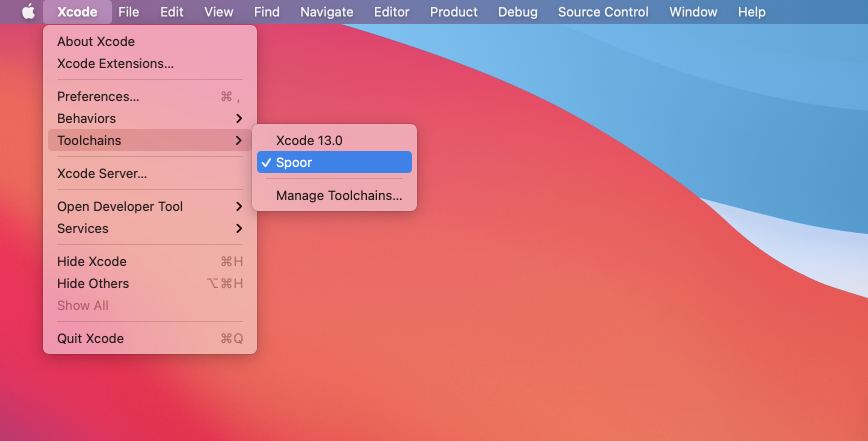Open Xcode Server…
Viewport: 868px width, 441px height.
(x=150, y=173)
